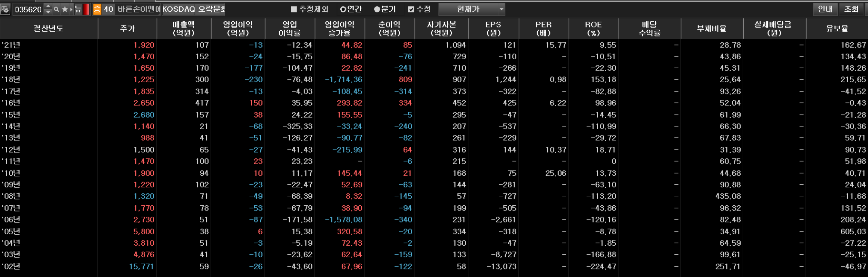Viewport: 868px width, 277px height.
Task: Select the '16년 row label
Action: point(11,103)
